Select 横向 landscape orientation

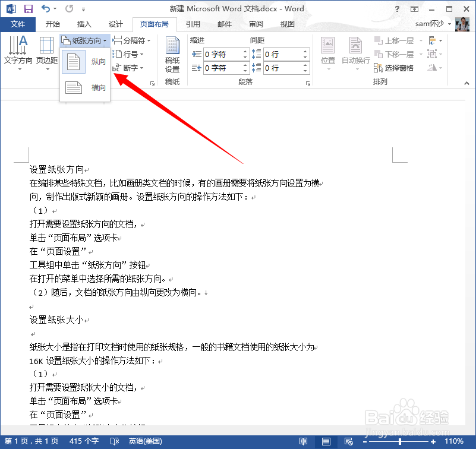pyautogui.click(x=85, y=88)
